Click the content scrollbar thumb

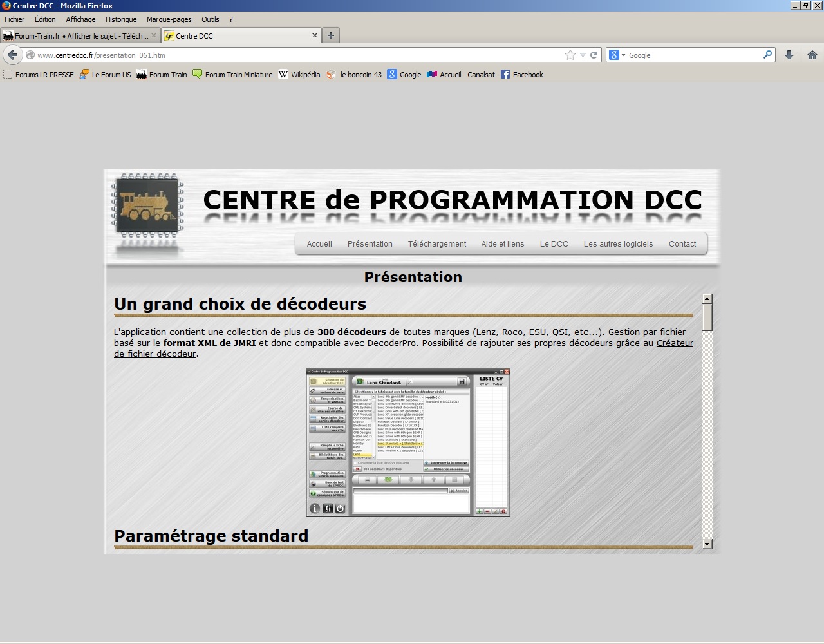click(707, 317)
